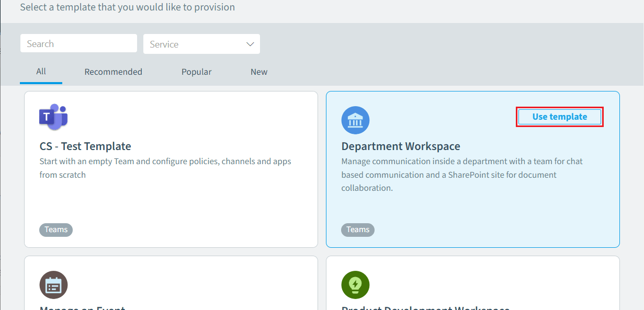Click the Use template button
Screen dimensions: 644x310
[560, 117]
